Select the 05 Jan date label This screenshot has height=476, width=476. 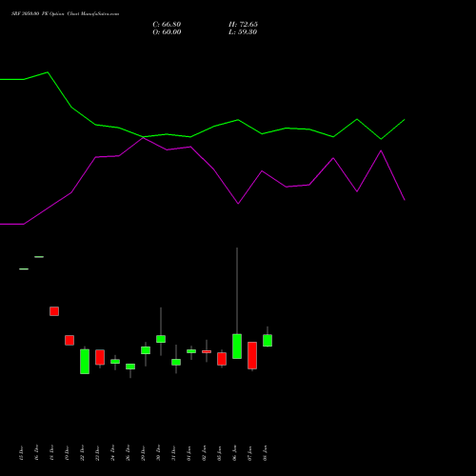click(x=219, y=453)
